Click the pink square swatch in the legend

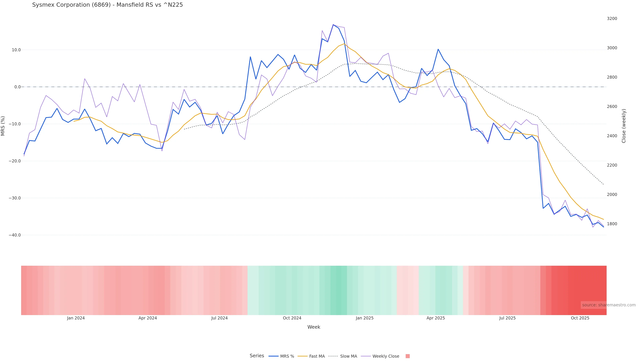(408, 356)
